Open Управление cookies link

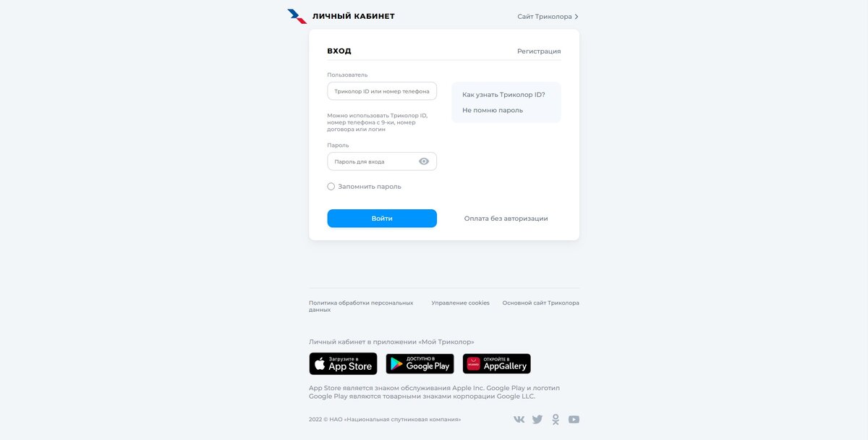click(461, 303)
